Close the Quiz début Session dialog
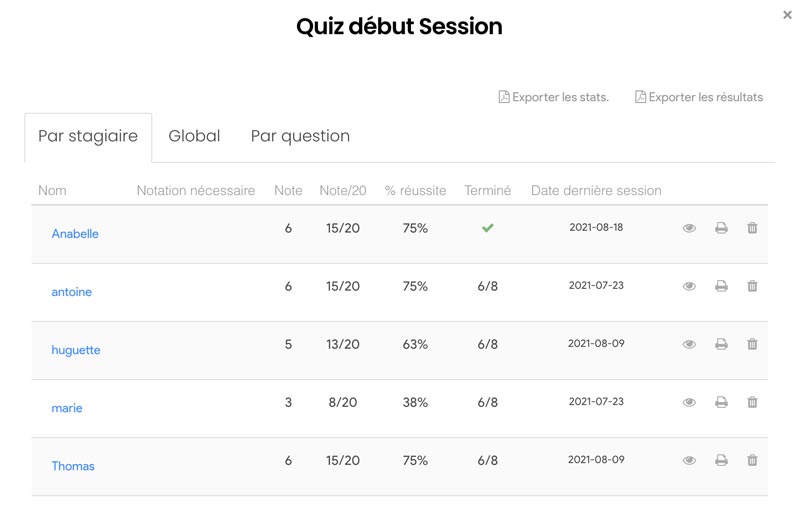The width and height of the screenshot is (800, 529). click(787, 15)
